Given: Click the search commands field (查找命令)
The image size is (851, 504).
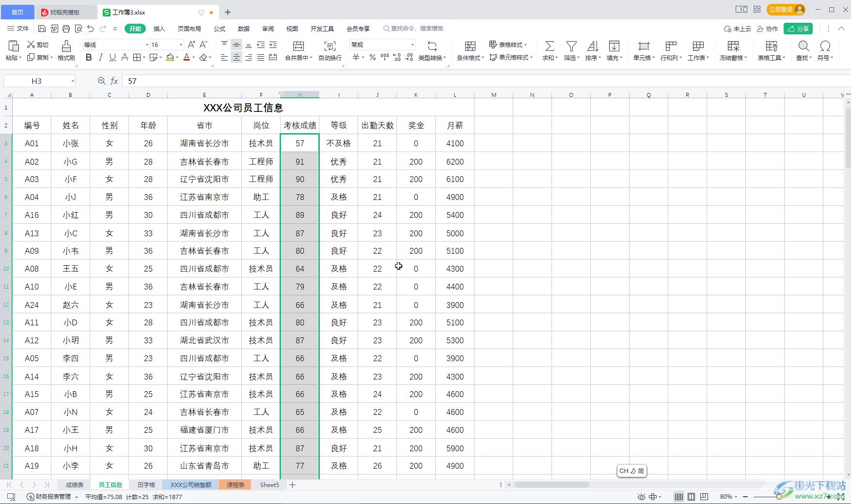Looking at the screenshot, I should [413, 29].
